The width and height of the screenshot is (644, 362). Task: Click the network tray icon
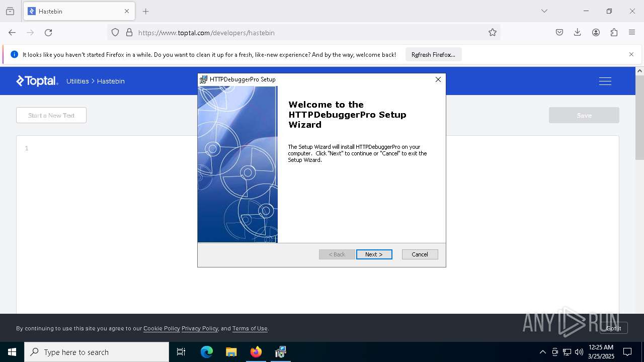567,352
